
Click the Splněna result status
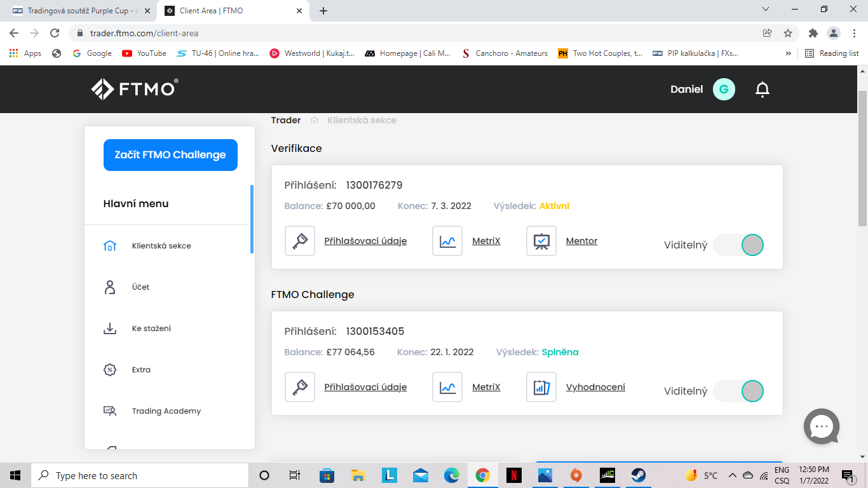pyautogui.click(x=560, y=352)
